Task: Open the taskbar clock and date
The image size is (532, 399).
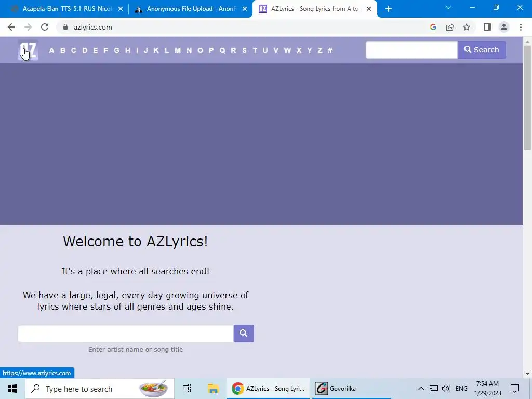Action: [x=487, y=389]
